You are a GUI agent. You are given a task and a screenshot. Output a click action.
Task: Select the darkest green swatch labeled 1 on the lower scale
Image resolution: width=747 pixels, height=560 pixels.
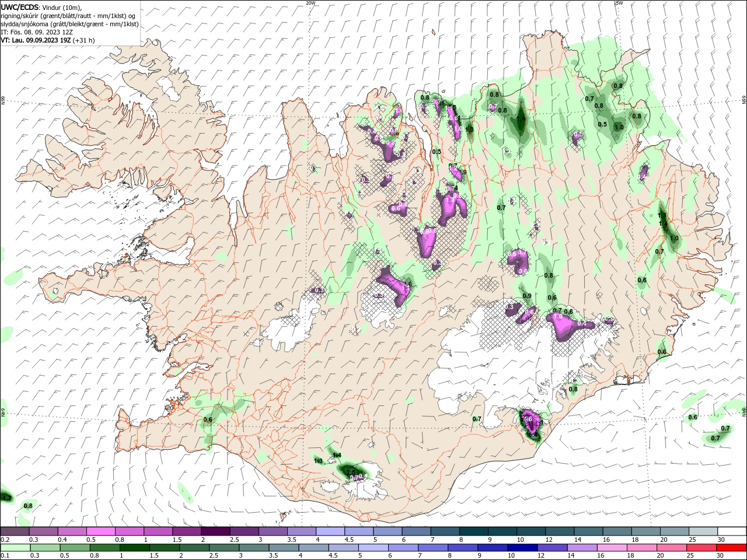coord(134,548)
